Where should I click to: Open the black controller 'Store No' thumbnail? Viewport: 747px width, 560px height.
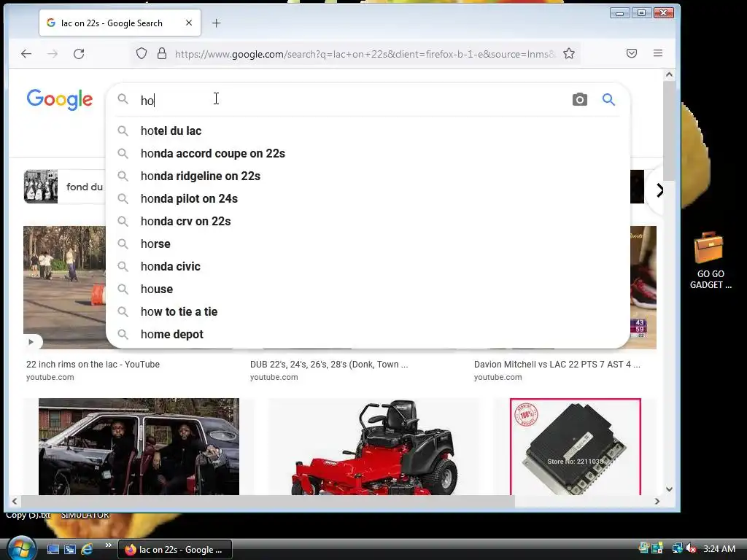click(576, 447)
